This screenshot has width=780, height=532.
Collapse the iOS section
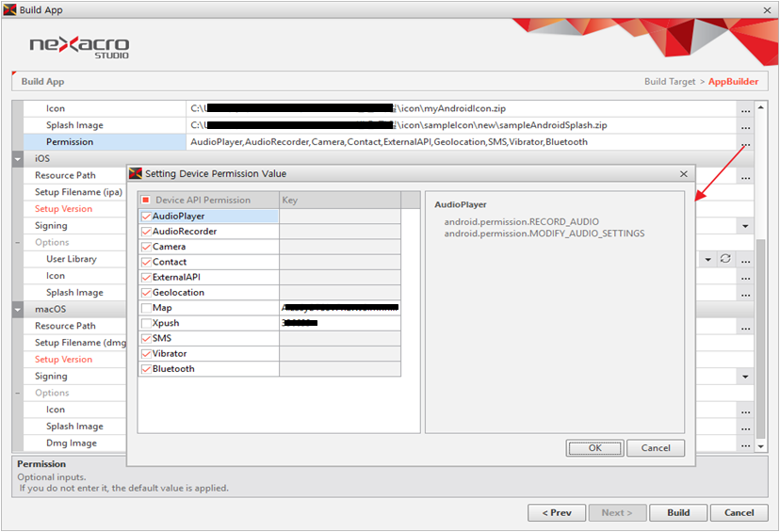tap(18, 159)
